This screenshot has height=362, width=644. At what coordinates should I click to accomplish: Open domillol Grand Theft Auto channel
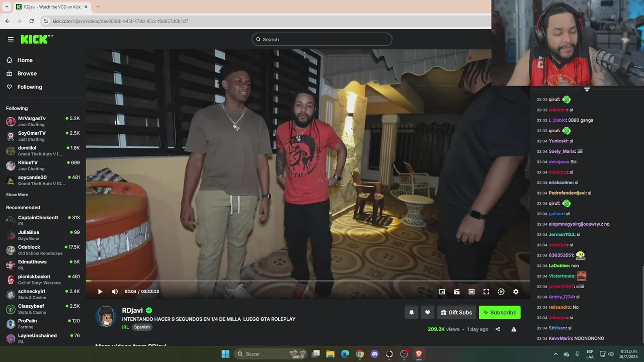(43, 151)
